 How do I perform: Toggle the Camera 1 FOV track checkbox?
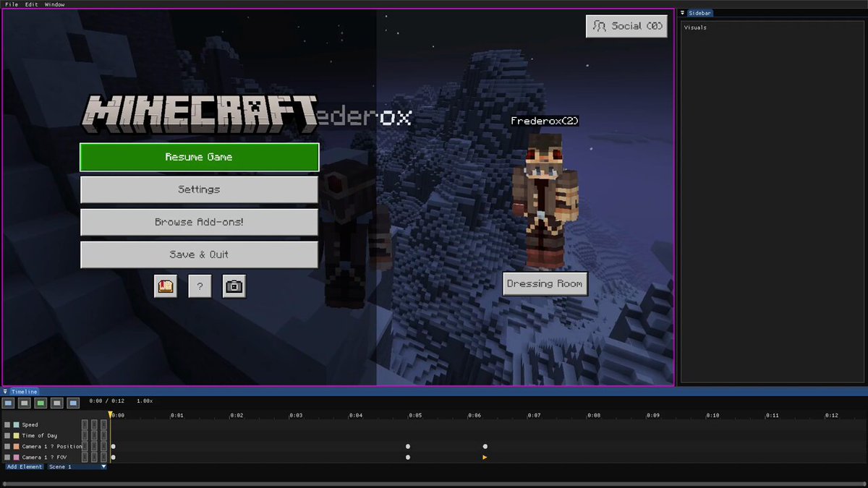(x=7, y=458)
